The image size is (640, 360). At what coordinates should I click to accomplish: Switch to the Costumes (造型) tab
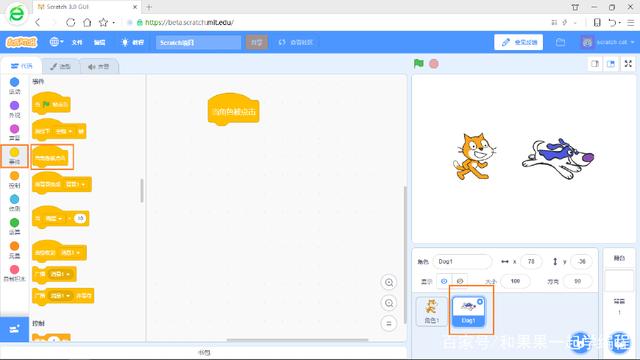(x=61, y=66)
